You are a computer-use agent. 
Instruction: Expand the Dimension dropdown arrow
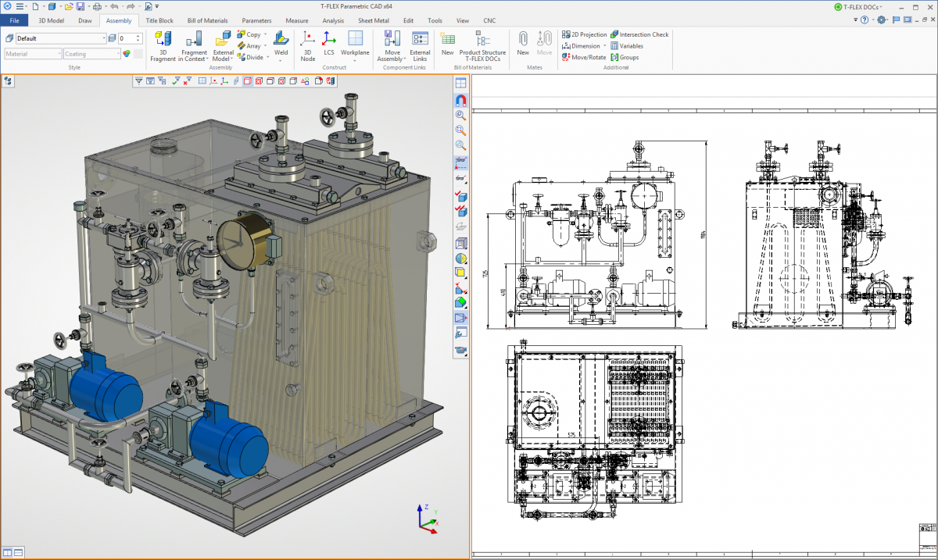tap(604, 46)
